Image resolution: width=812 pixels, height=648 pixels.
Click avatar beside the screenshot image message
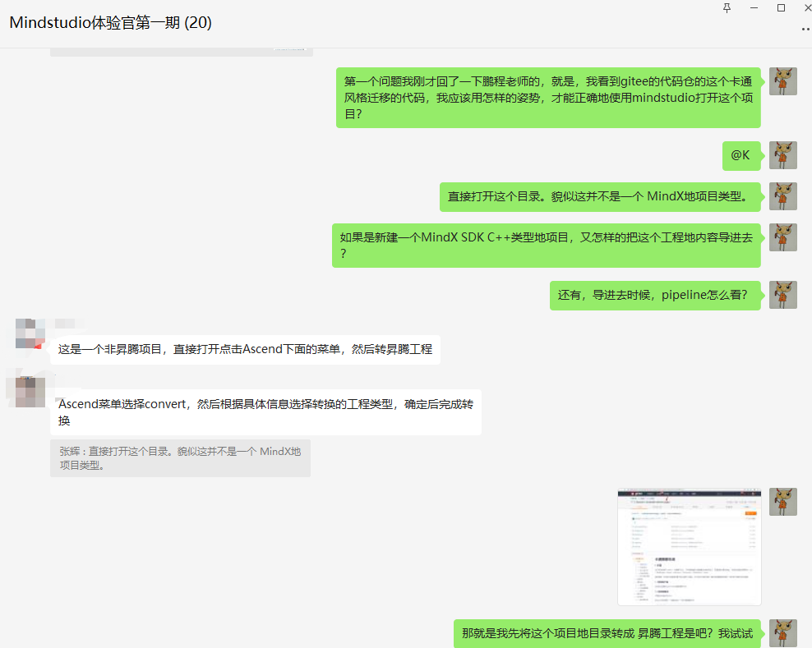pos(783,502)
